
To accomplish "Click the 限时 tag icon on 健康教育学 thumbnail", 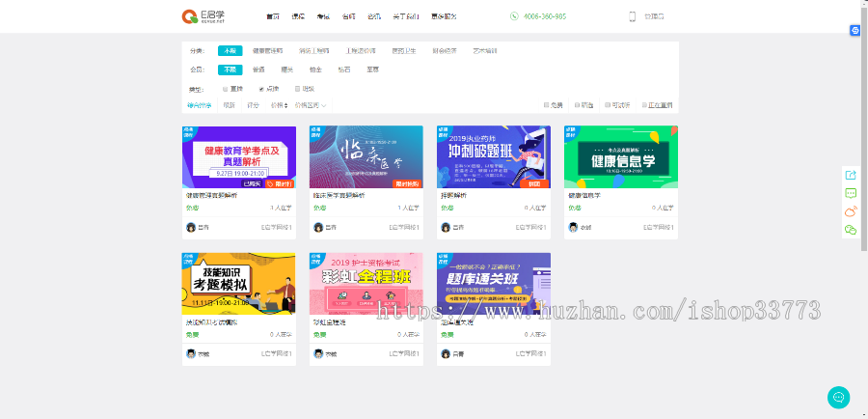I will (x=270, y=184).
